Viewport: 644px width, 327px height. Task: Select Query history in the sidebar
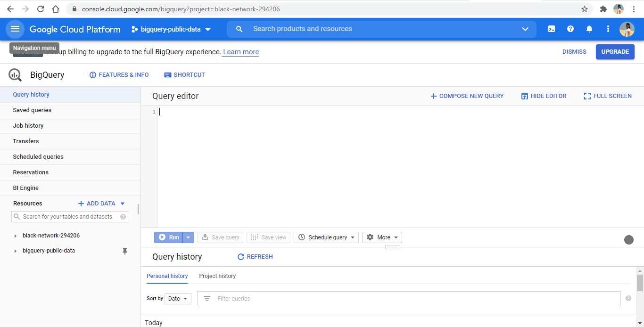coord(70,95)
